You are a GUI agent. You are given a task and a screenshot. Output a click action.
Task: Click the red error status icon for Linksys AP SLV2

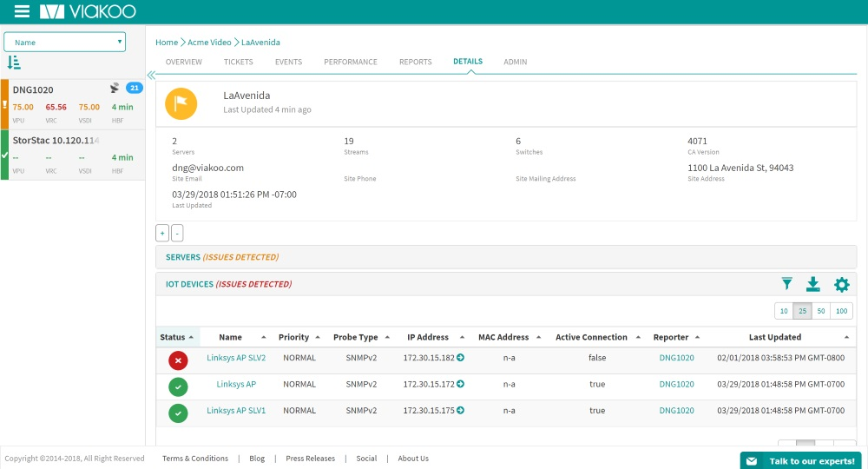[178, 360]
